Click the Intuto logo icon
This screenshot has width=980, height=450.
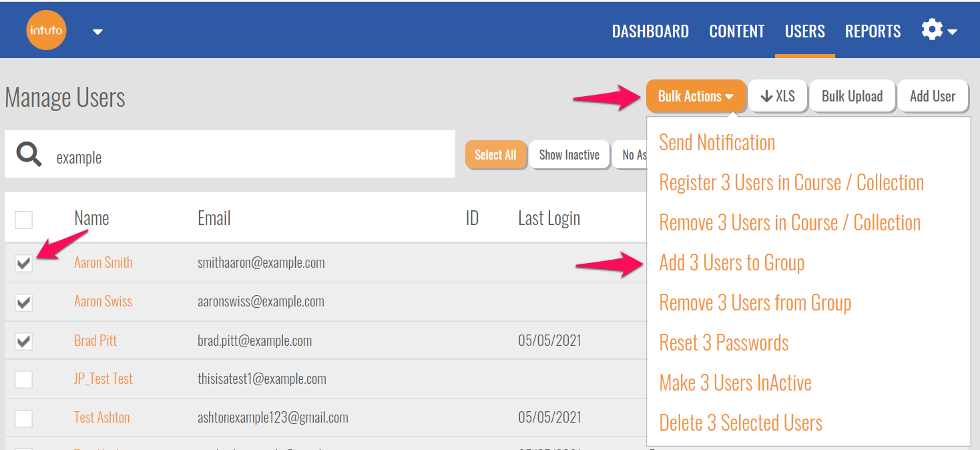point(46,31)
